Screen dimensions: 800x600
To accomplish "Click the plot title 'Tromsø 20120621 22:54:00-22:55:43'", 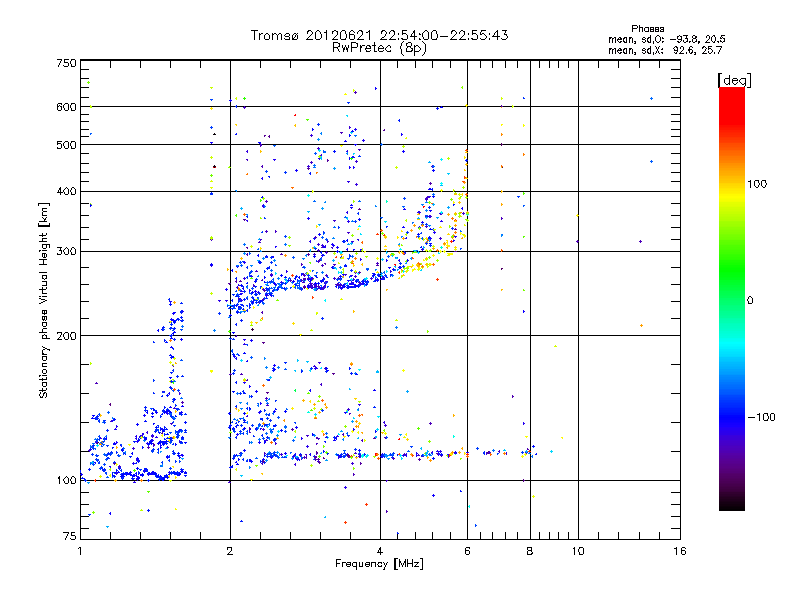I will click(379, 35).
